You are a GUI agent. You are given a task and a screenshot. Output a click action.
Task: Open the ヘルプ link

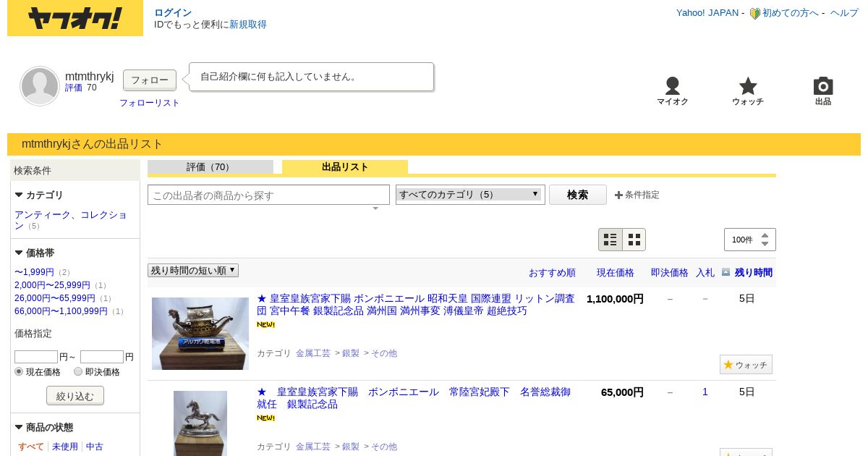(x=844, y=13)
